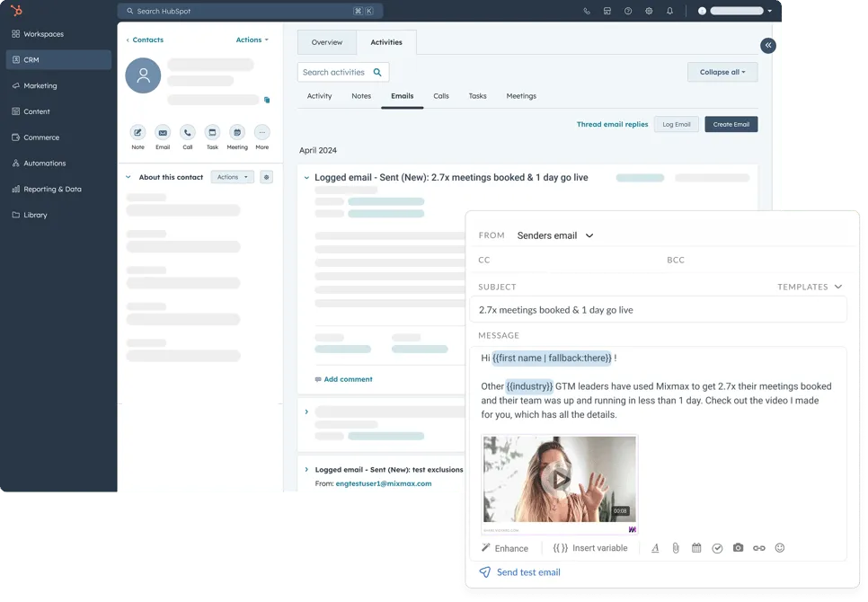
Task: Open the Collapse all dropdown
Action: [722, 72]
